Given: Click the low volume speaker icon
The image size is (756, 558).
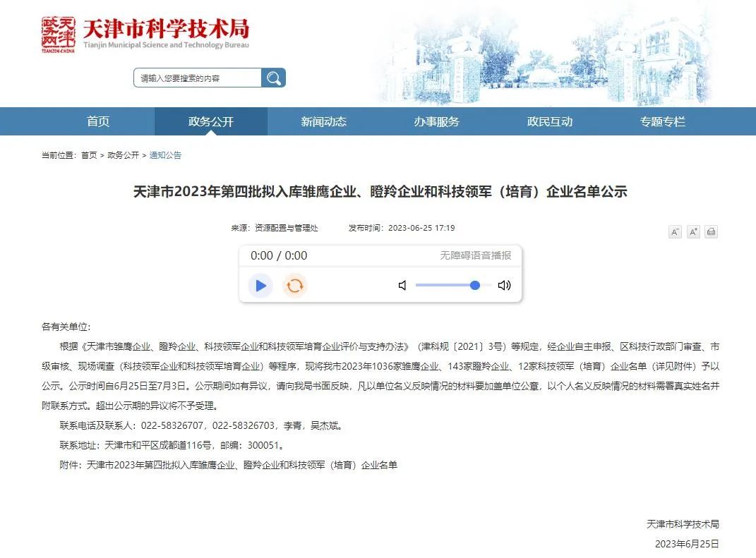Looking at the screenshot, I should tap(402, 285).
